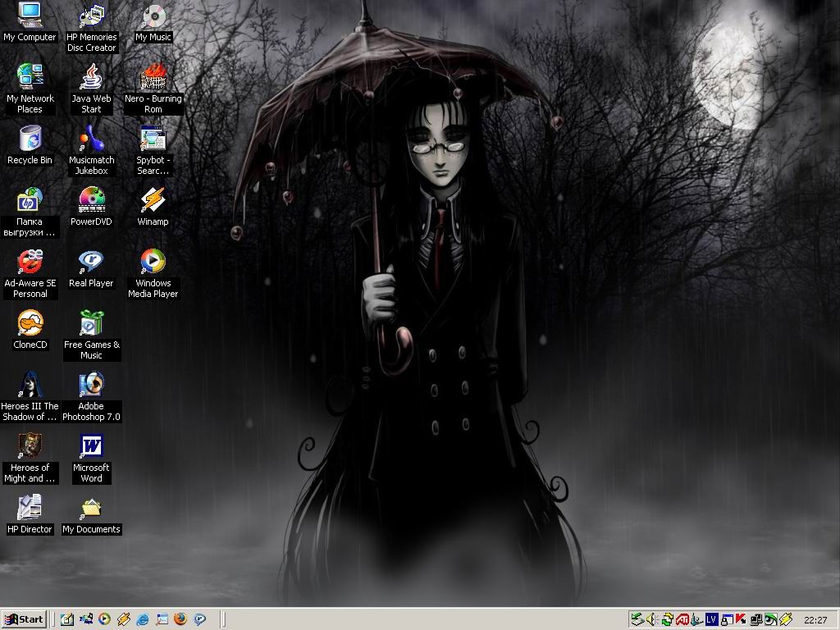The image size is (840, 630).
Task: Open HP Director desktop shortcut
Action: click(x=30, y=515)
